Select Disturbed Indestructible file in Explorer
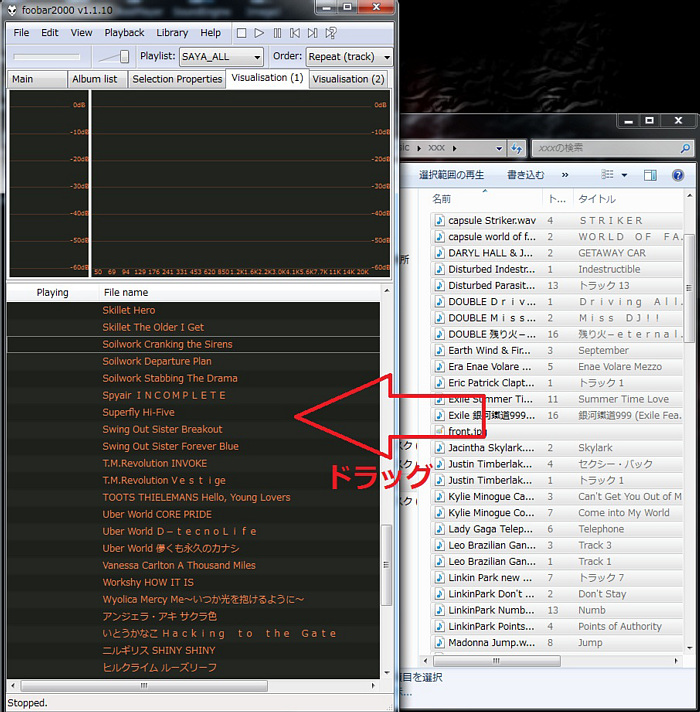700x712 pixels. coord(556,269)
